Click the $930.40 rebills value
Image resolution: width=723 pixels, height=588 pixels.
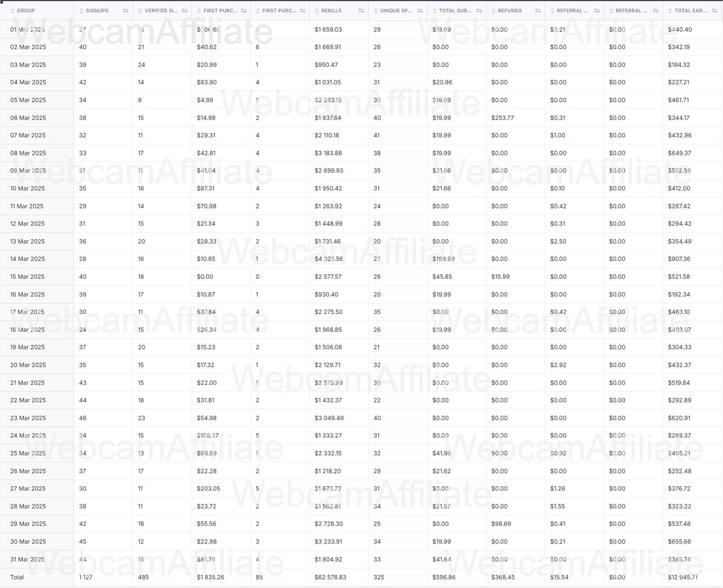pos(326,295)
